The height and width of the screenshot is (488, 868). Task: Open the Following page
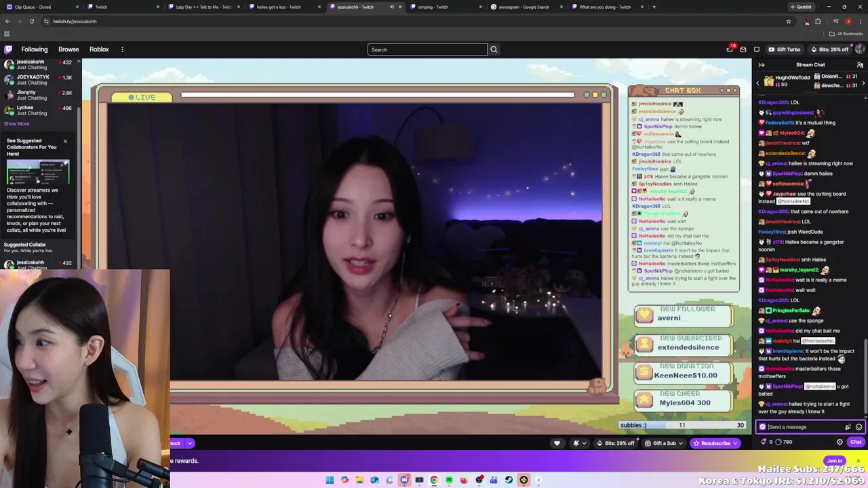click(x=35, y=49)
